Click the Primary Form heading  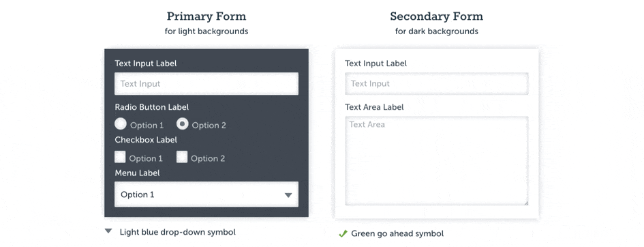tap(206, 16)
